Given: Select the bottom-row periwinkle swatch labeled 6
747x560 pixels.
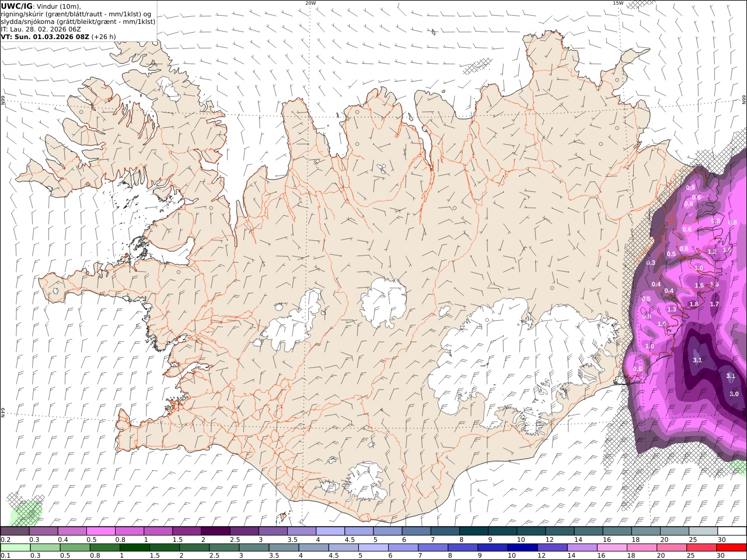Looking at the screenshot, I should 403,547.
